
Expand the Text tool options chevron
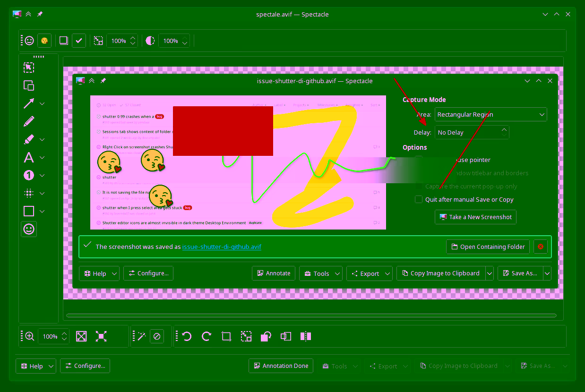tap(42, 157)
